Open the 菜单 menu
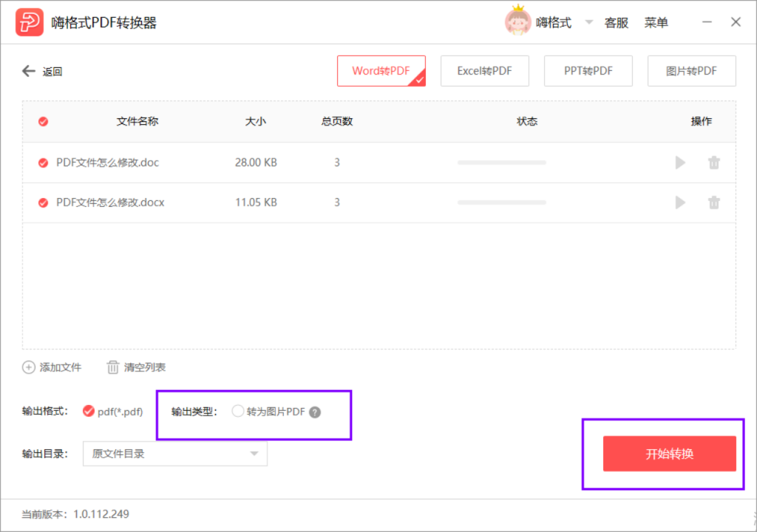This screenshot has width=757, height=532. point(656,23)
